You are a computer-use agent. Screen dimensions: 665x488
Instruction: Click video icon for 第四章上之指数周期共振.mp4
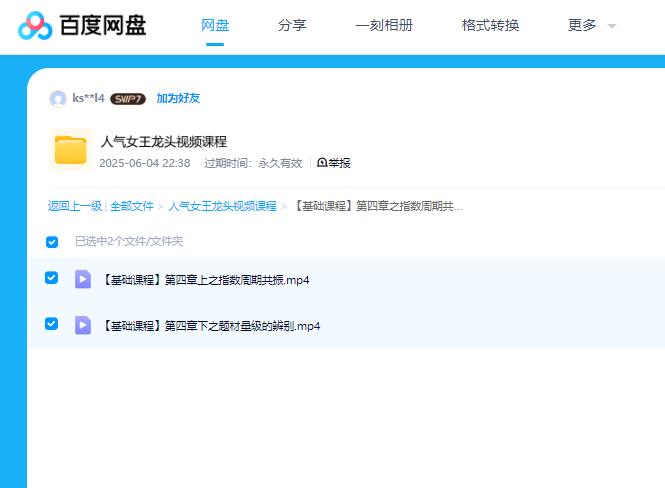tap(83, 279)
